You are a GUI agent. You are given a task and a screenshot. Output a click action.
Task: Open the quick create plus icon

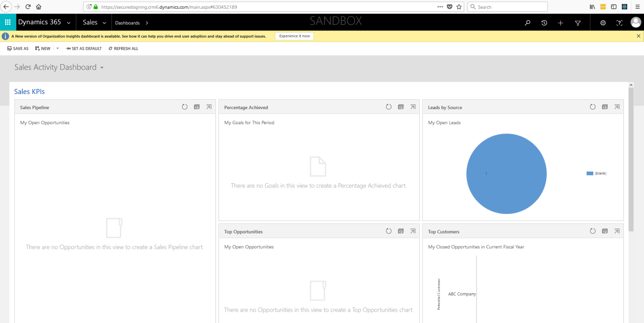point(561,23)
